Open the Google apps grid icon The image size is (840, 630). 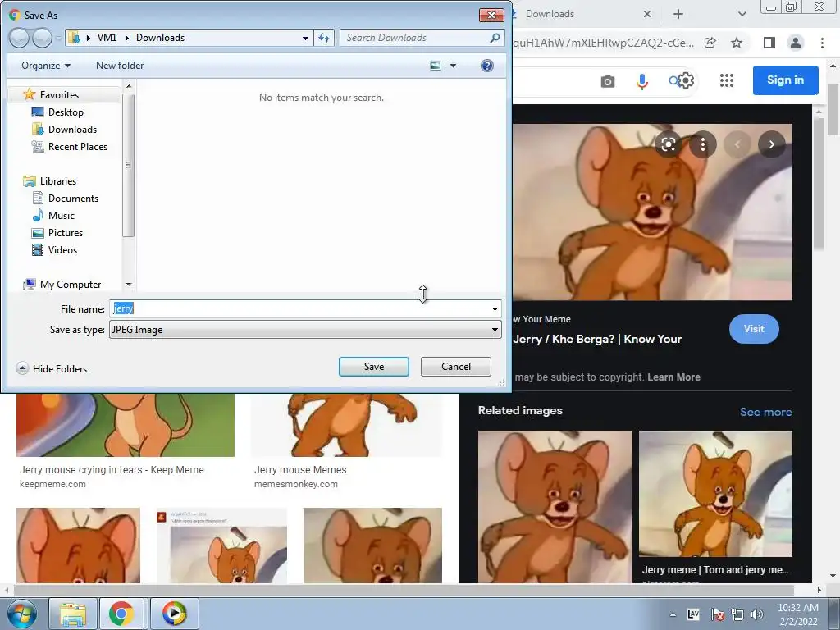[x=727, y=80]
